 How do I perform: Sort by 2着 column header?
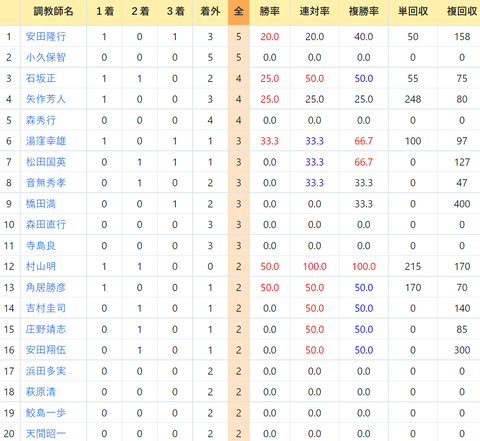click(140, 12)
